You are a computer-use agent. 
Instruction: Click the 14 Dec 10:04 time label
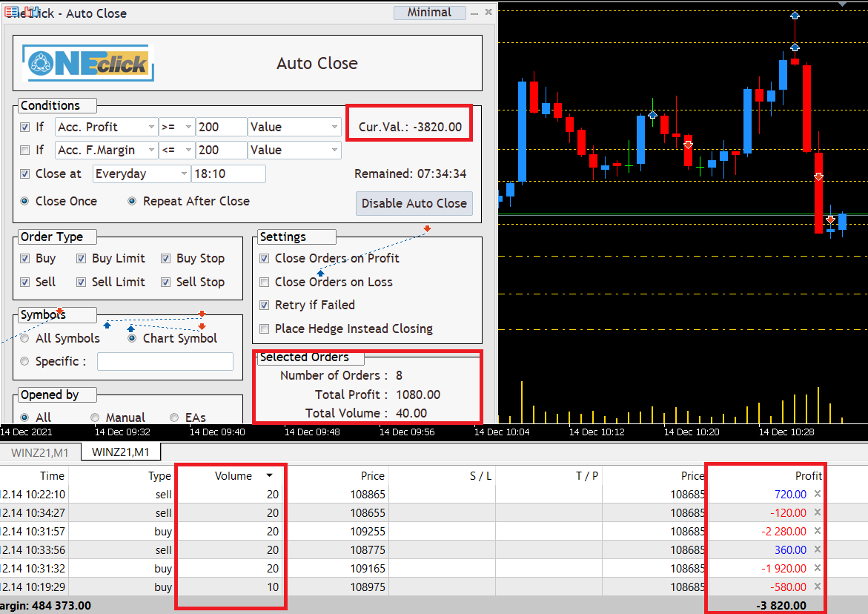[x=502, y=432]
